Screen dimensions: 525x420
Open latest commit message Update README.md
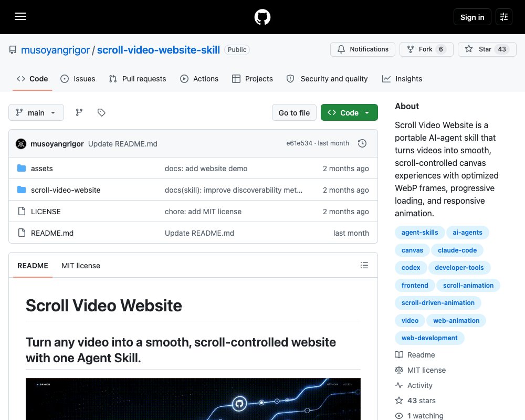click(122, 144)
